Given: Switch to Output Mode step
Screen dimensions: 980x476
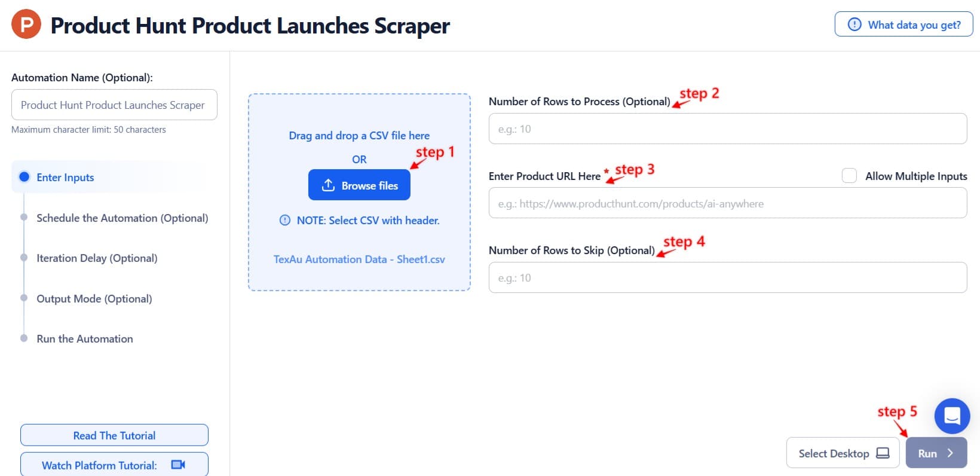Looking at the screenshot, I should pos(94,298).
